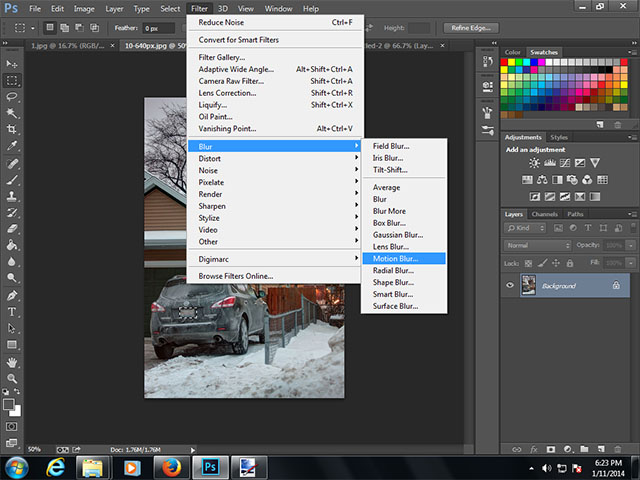Select the Rectangular Marquee tool
640x480 pixels.
click(12, 80)
